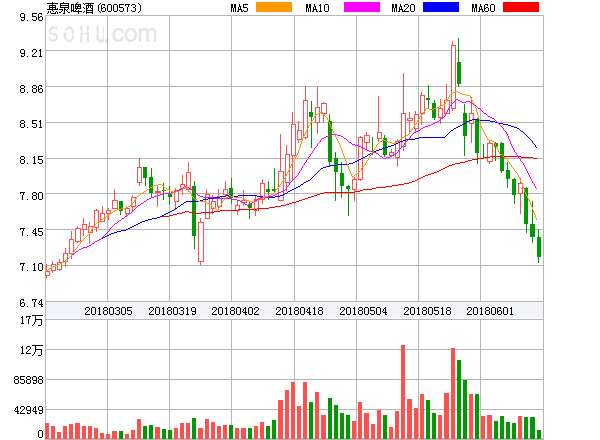Click the MA60 legend label
This screenshot has height=440, width=600.
pyautogui.click(x=483, y=8)
